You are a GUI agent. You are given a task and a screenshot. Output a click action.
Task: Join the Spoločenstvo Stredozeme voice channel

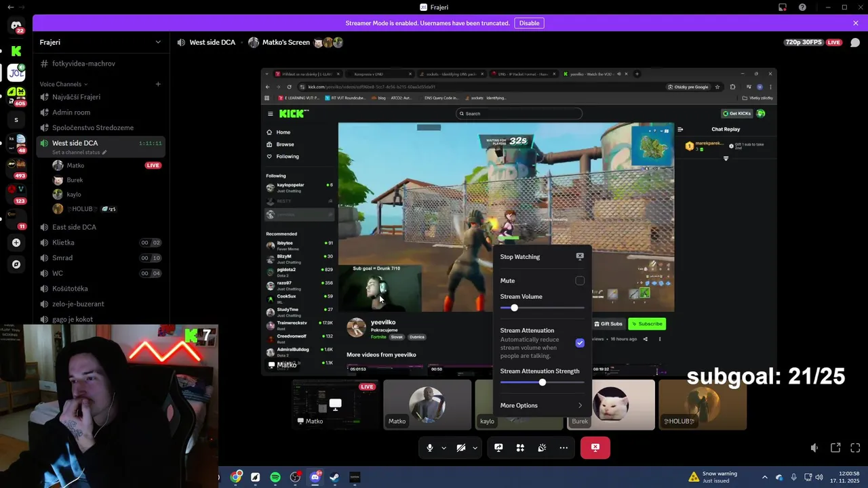coord(100,127)
